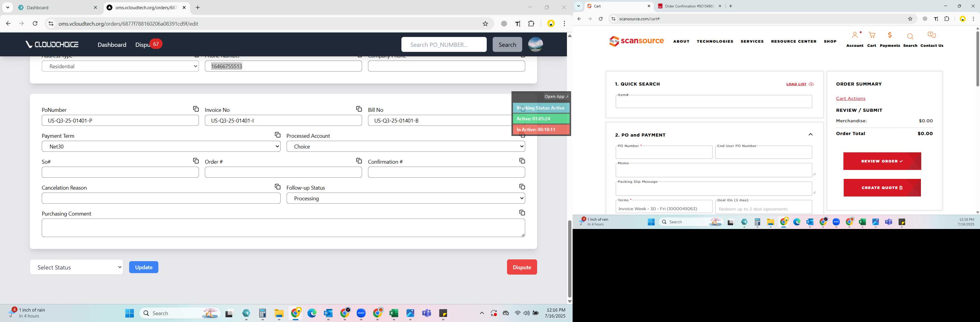Open Zoom from the taskbar
The height and width of the screenshot is (322, 980).
(361, 313)
